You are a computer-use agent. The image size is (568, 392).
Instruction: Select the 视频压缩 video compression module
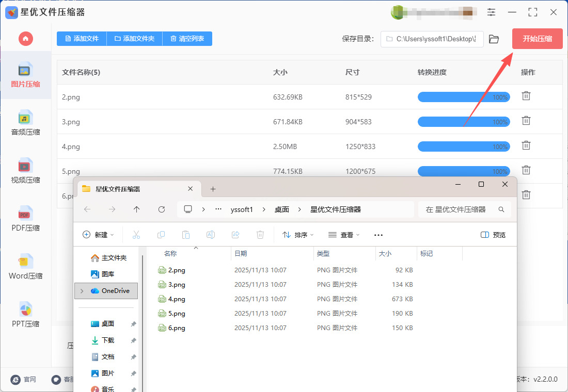[25, 171]
